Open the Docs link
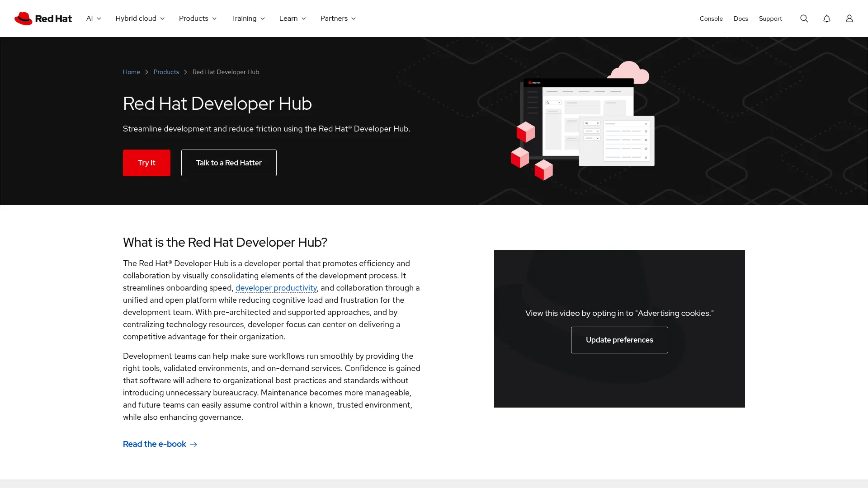Screen dimensions: 868x488 [x=741, y=19]
